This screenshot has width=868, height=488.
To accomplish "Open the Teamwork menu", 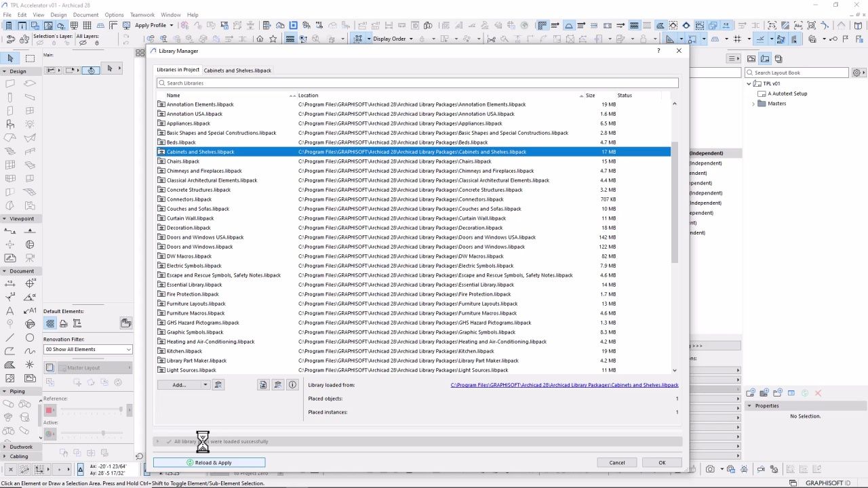I will (x=142, y=15).
